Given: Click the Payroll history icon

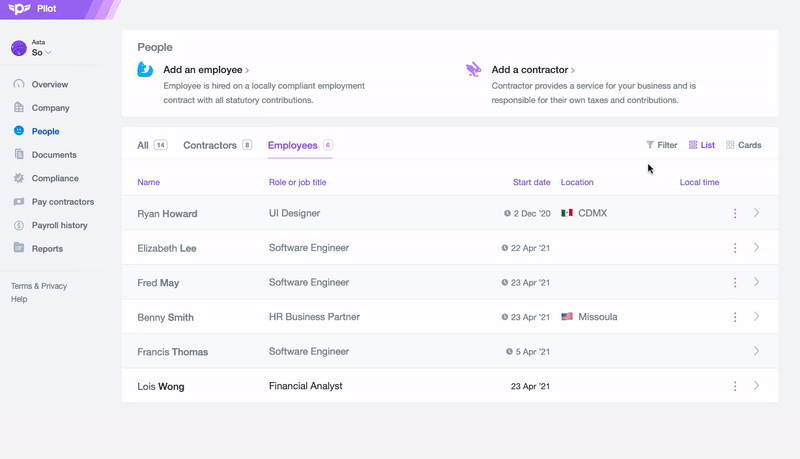Looking at the screenshot, I should coord(19,225).
